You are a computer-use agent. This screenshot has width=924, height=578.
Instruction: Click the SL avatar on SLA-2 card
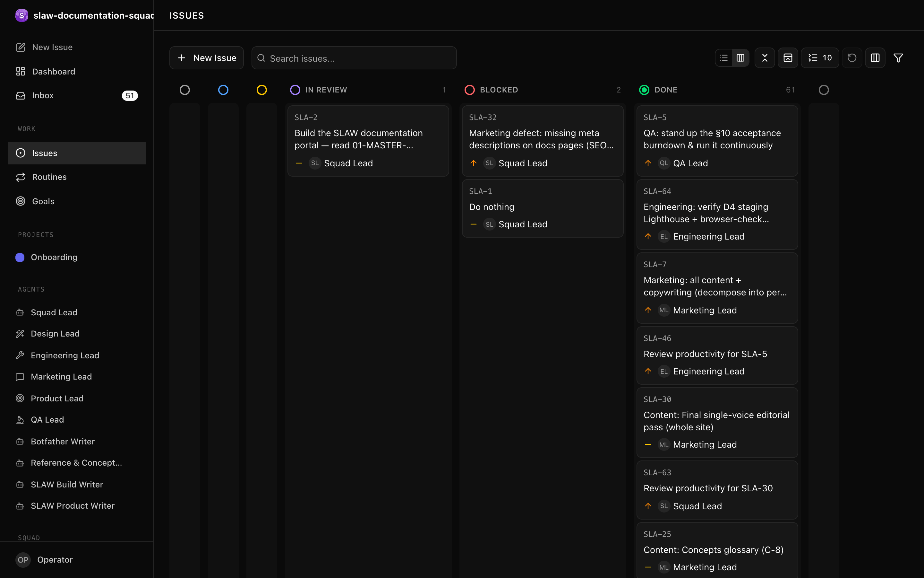(315, 163)
